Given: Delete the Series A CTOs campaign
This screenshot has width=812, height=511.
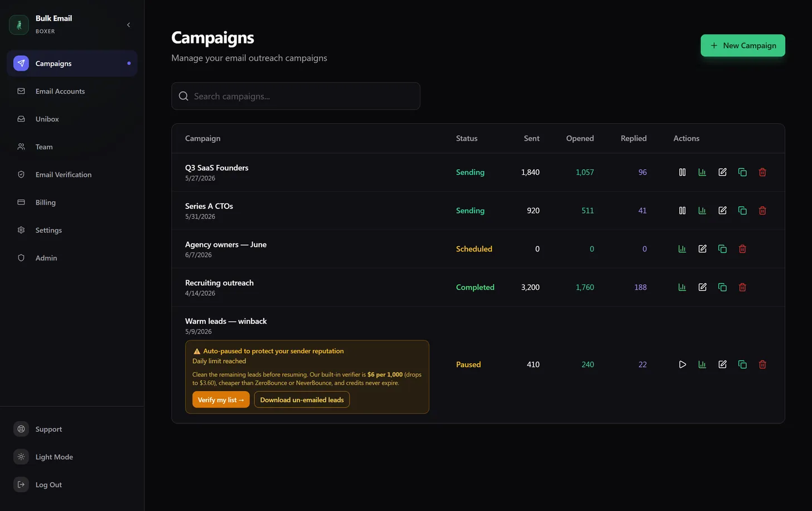Looking at the screenshot, I should pos(762,211).
